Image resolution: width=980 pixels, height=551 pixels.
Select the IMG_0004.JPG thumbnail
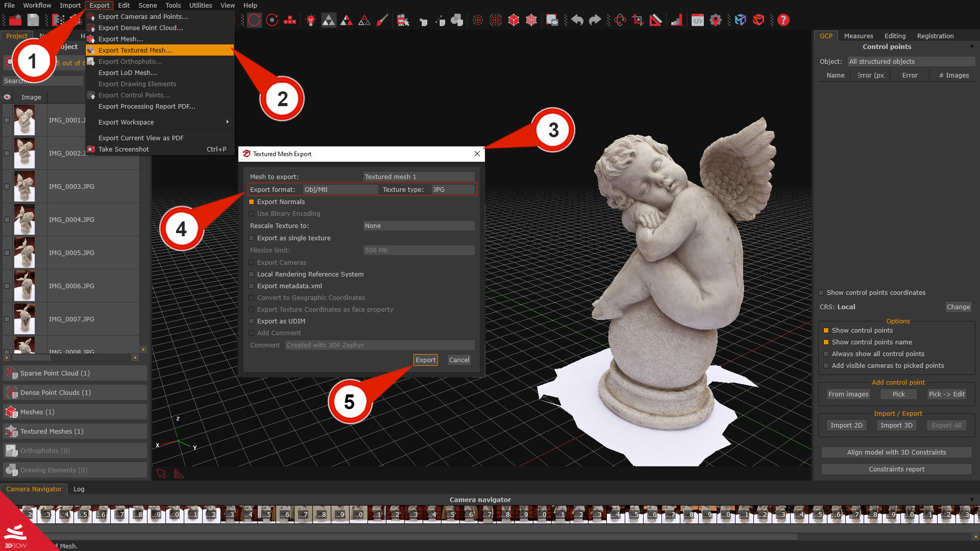coord(24,219)
